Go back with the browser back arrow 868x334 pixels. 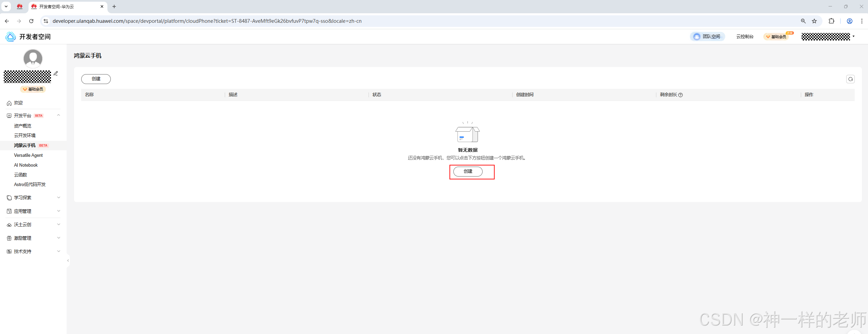point(7,21)
